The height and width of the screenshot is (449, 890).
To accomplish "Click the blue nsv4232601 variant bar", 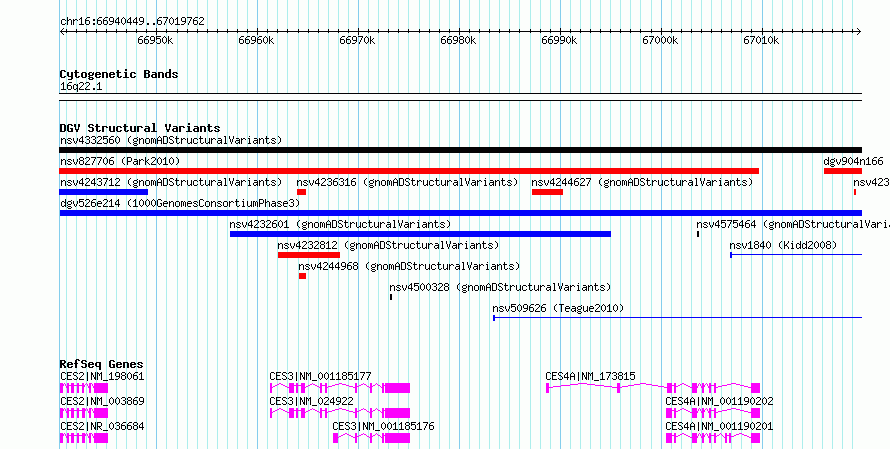I will pos(421,234).
